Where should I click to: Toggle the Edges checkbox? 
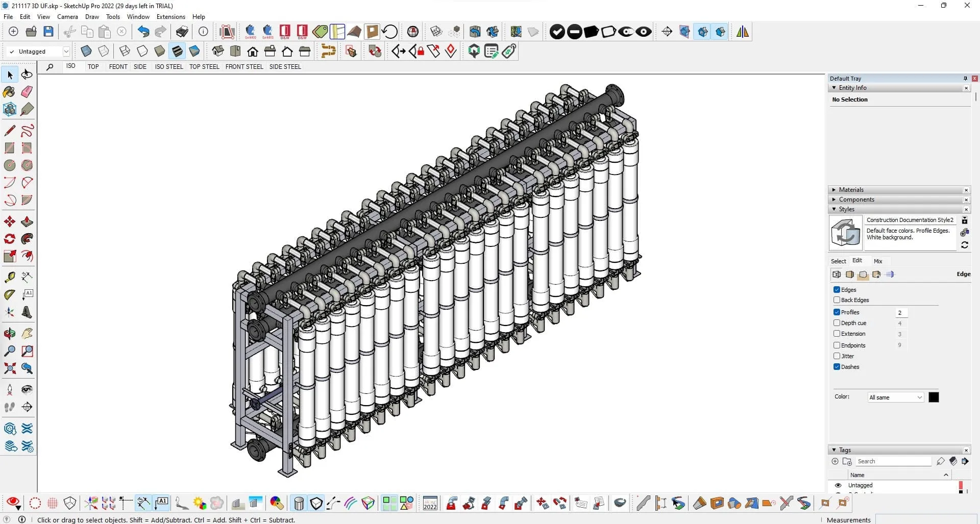[837, 290]
